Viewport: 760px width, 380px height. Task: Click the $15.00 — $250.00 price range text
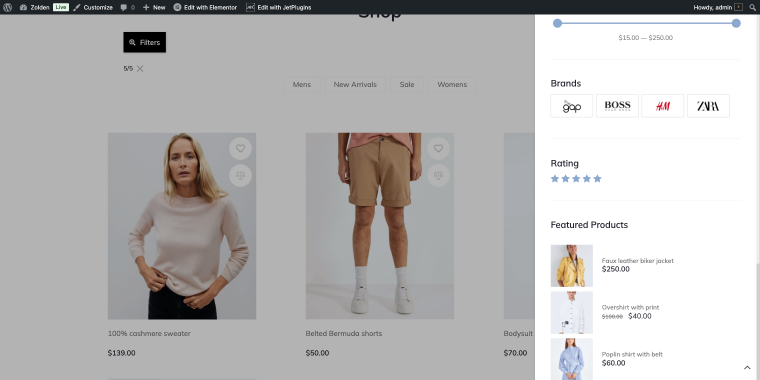point(646,37)
